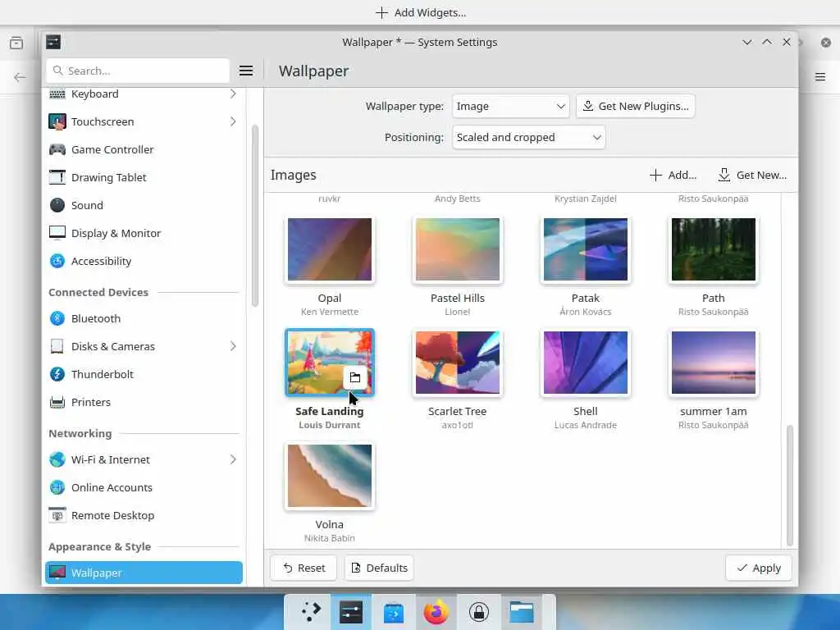The image size is (840, 630).
Task: Select the summer 1am wallpaper
Action: coord(714,363)
